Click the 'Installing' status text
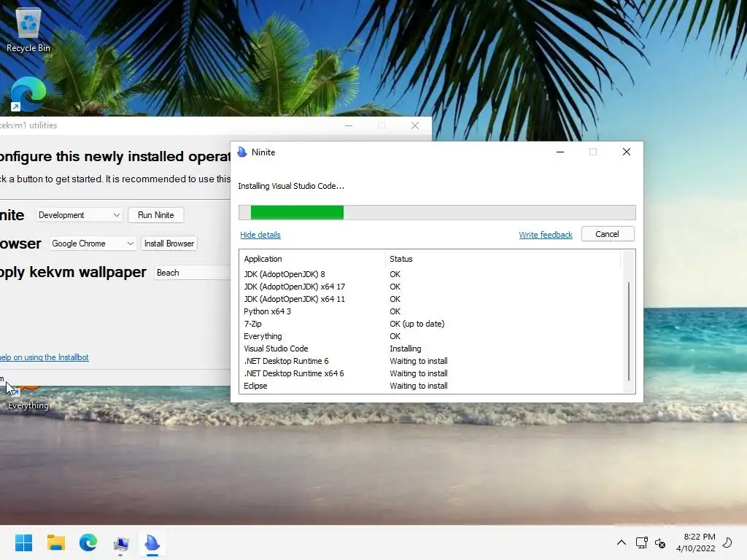The width and height of the screenshot is (747, 560). pyautogui.click(x=406, y=349)
